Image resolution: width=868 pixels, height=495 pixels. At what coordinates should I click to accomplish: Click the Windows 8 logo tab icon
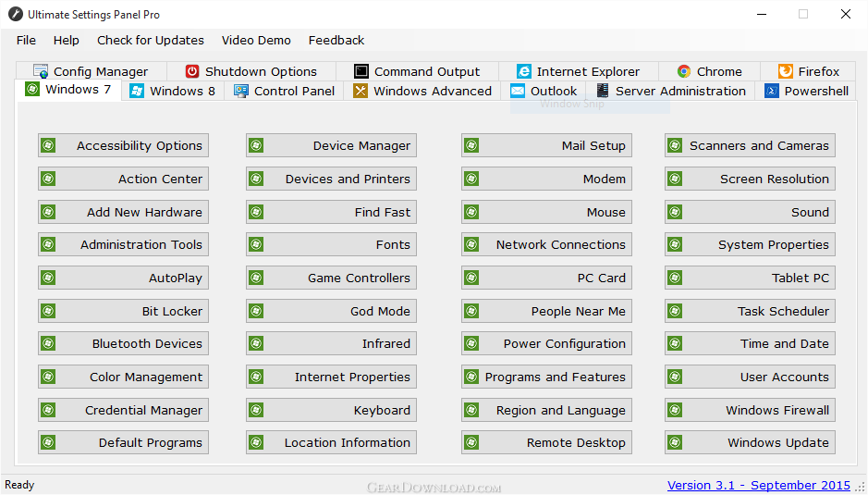[137, 91]
